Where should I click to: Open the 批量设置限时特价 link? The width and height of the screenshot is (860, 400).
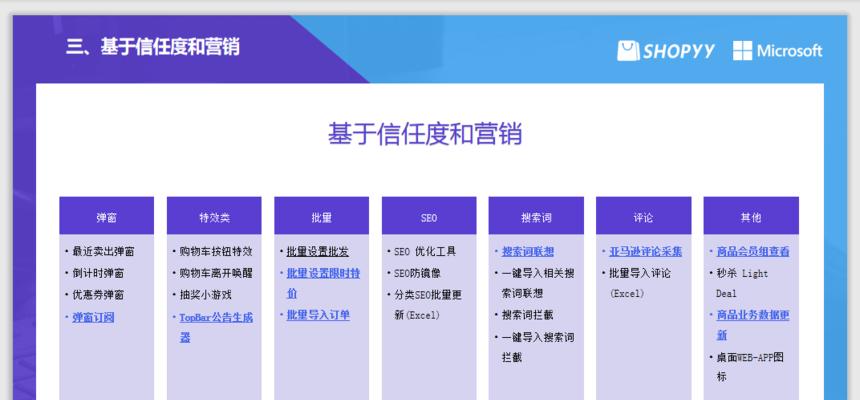(x=323, y=283)
